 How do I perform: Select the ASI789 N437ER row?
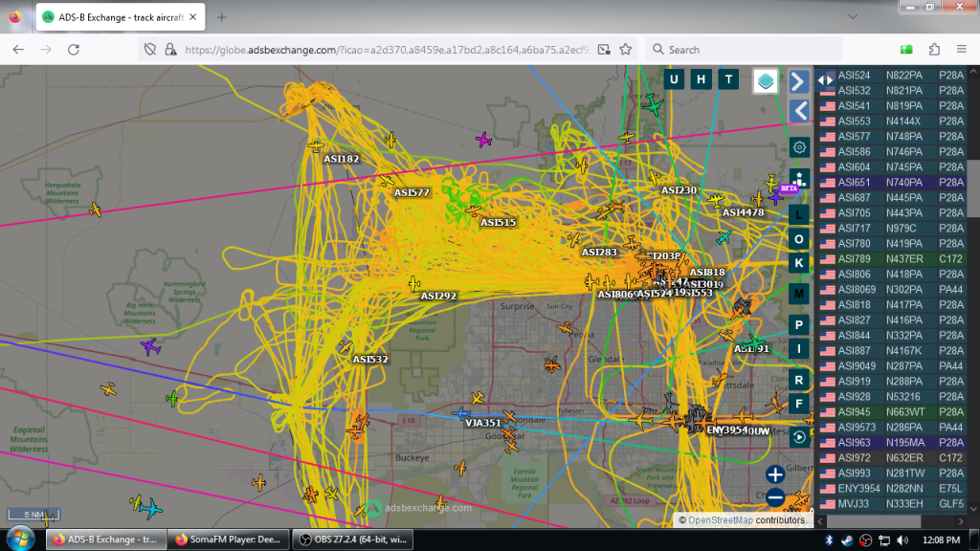(893, 258)
